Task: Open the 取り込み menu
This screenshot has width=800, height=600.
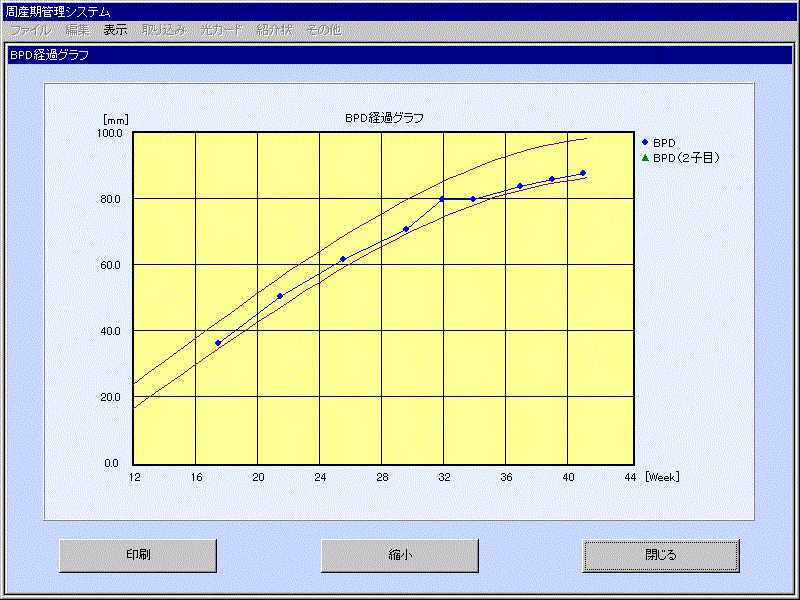Action: tap(163, 30)
